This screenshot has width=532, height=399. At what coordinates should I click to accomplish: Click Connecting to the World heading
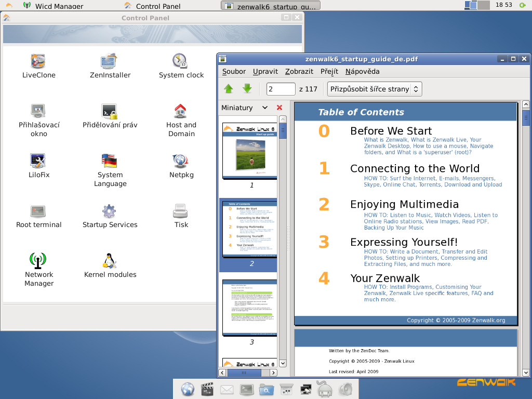[415, 168]
